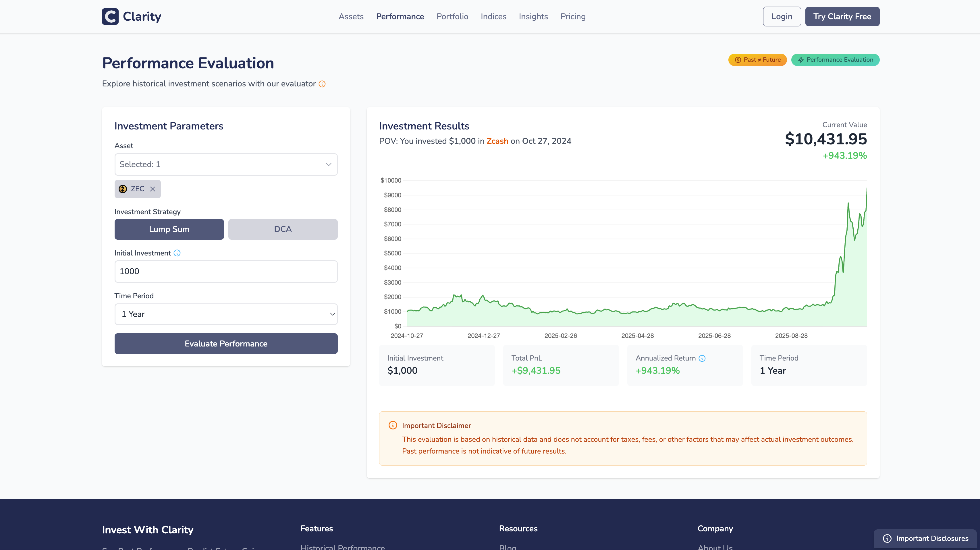Click info icon beside evaluator subtitle
The height and width of the screenshot is (550, 980).
[322, 84]
